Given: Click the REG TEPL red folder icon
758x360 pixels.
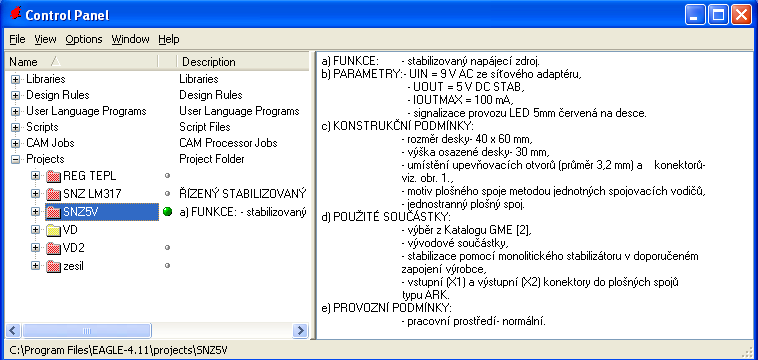Looking at the screenshot, I should [53, 176].
